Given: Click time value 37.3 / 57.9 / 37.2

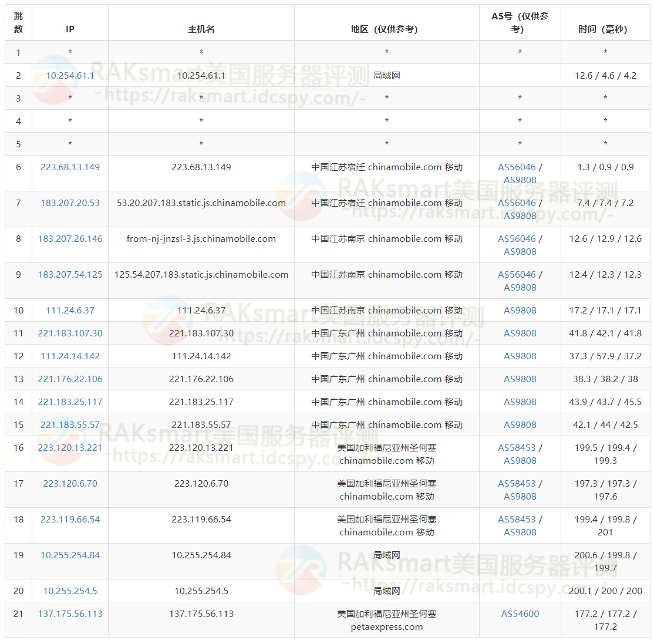Looking at the screenshot, I should (606, 356).
